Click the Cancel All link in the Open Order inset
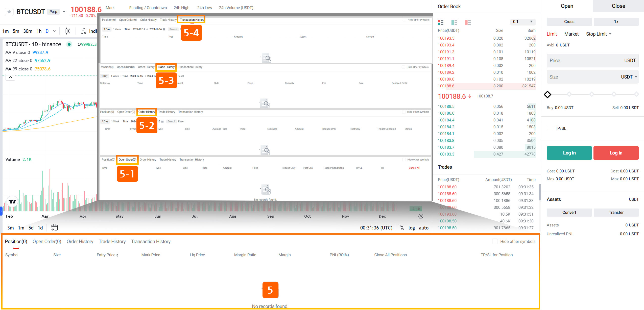Viewport: 644px width, 310px height. click(414, 168)
